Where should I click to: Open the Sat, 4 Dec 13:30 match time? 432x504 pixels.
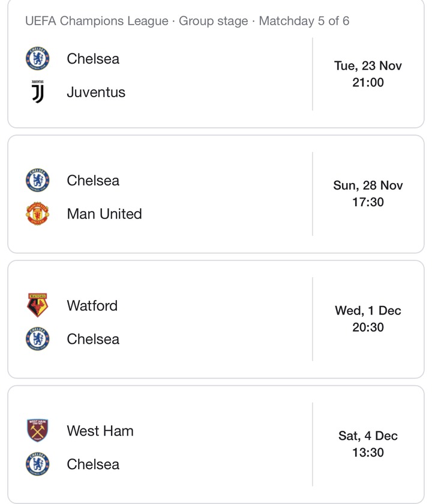point(368,444)
